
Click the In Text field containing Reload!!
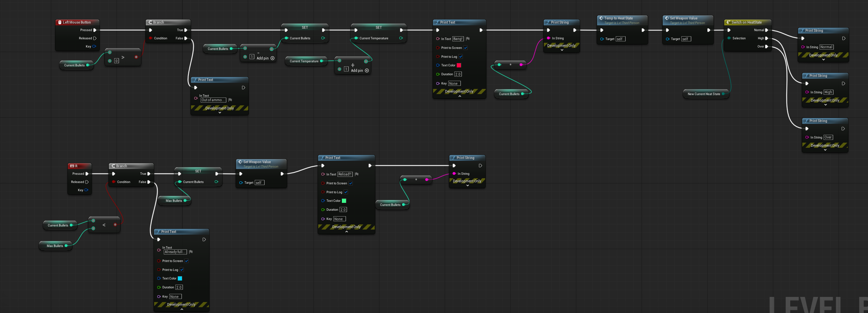coord(345,174)
